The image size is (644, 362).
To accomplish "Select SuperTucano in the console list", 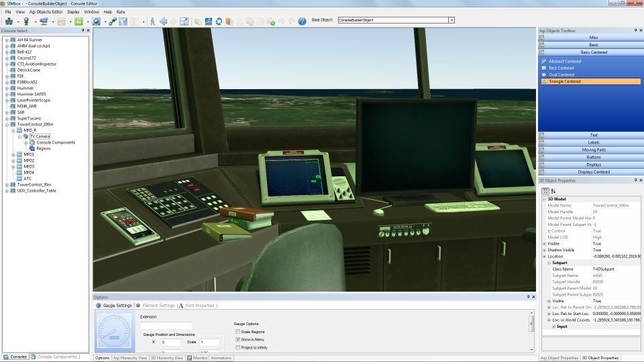I will [29, 118].
